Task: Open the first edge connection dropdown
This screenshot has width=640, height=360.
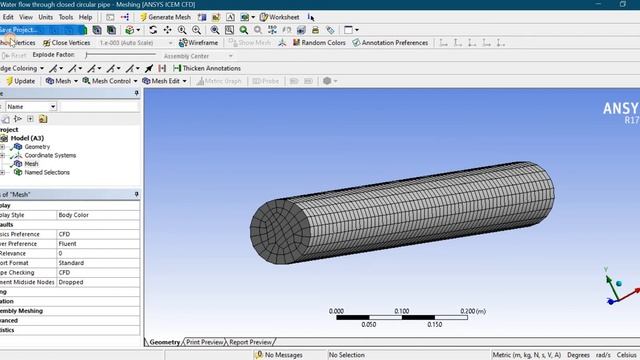Action: tap(56, 68)
